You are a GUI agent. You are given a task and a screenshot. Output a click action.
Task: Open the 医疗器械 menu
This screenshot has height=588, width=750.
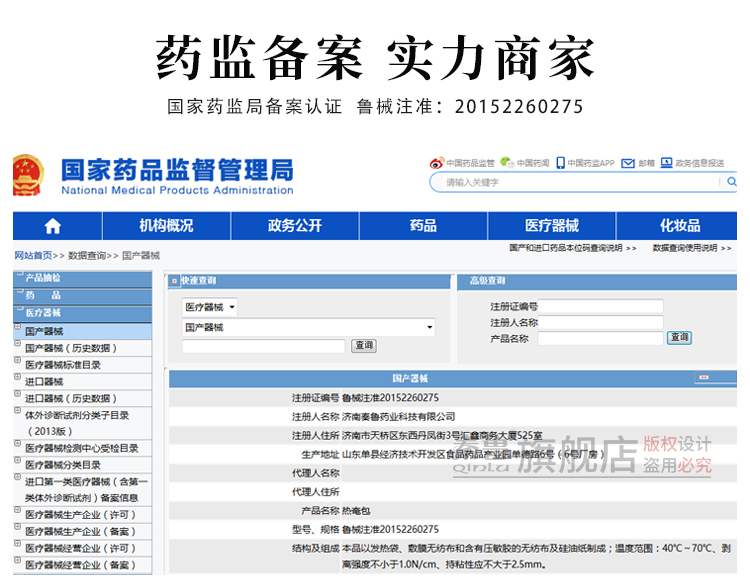tap(551, 226)
